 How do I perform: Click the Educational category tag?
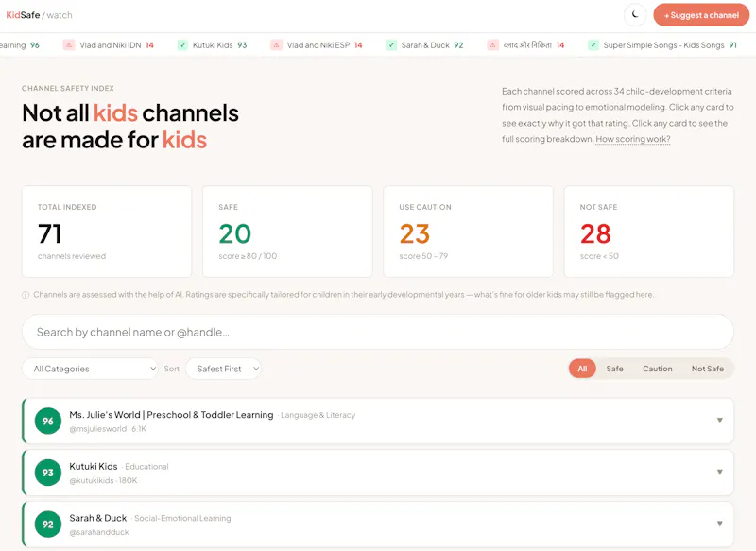point(146,467)
